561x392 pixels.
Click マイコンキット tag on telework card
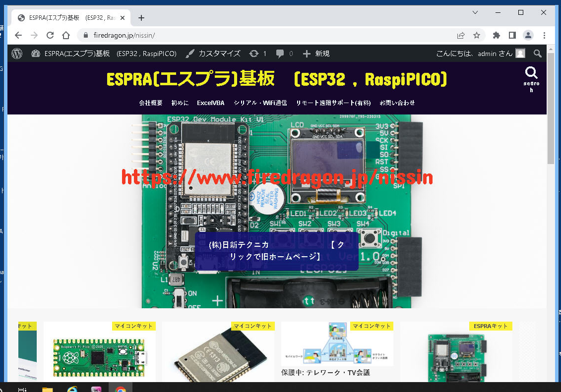point(372,326)
